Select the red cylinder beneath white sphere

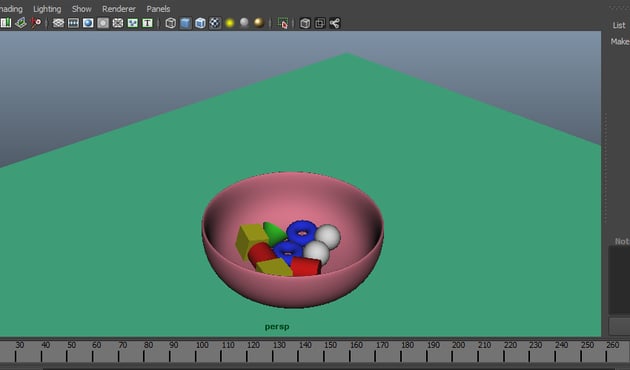click(306, 267)
